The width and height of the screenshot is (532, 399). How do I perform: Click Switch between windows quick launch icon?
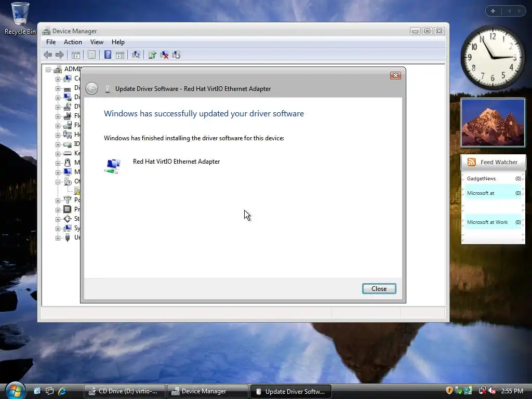pos(49,391)
